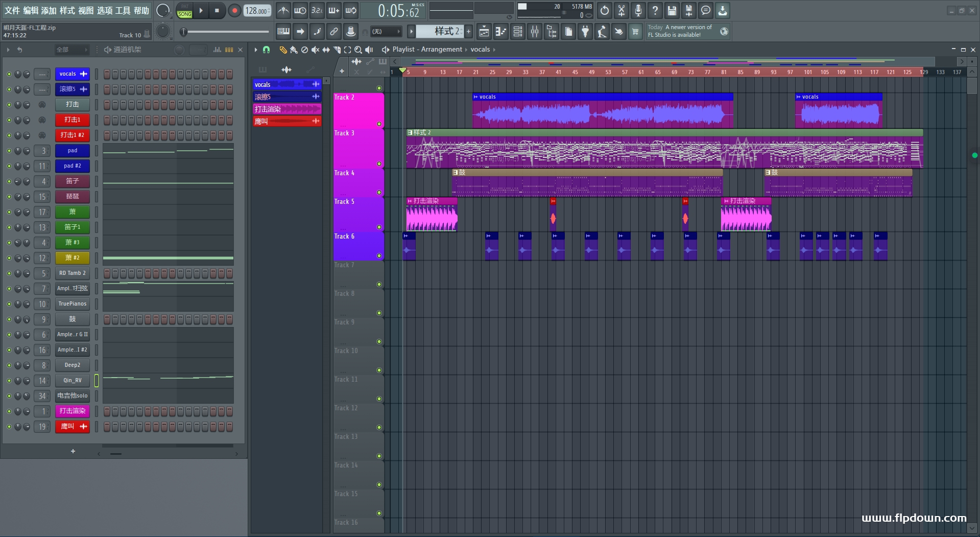
Task: Click the save project floppy icon
Action: (672, 10)
